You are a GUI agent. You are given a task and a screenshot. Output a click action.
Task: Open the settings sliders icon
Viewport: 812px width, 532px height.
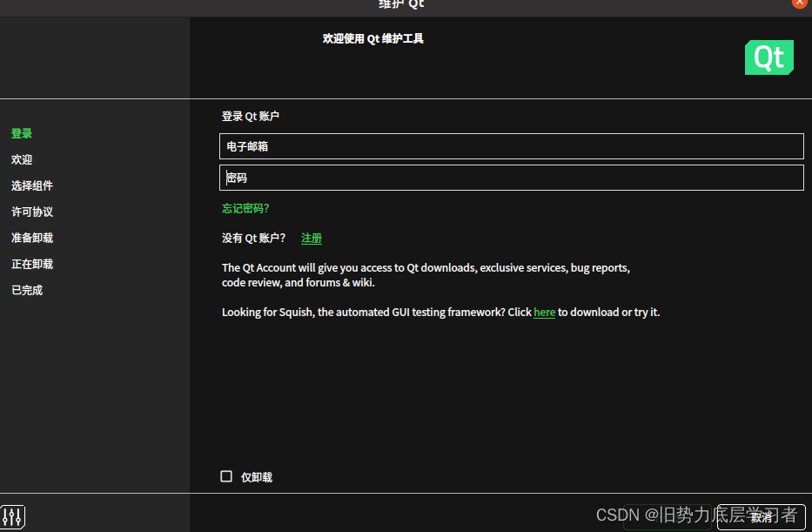(12, 516)
